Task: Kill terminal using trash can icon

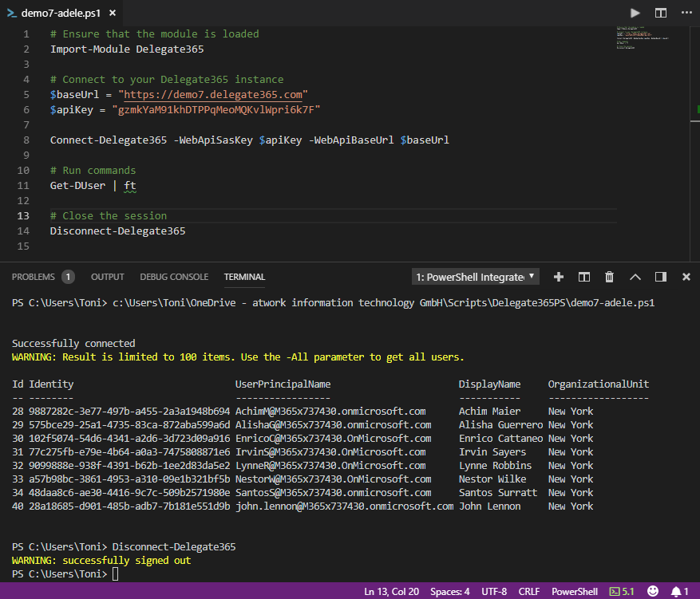Action: (610, 277)
